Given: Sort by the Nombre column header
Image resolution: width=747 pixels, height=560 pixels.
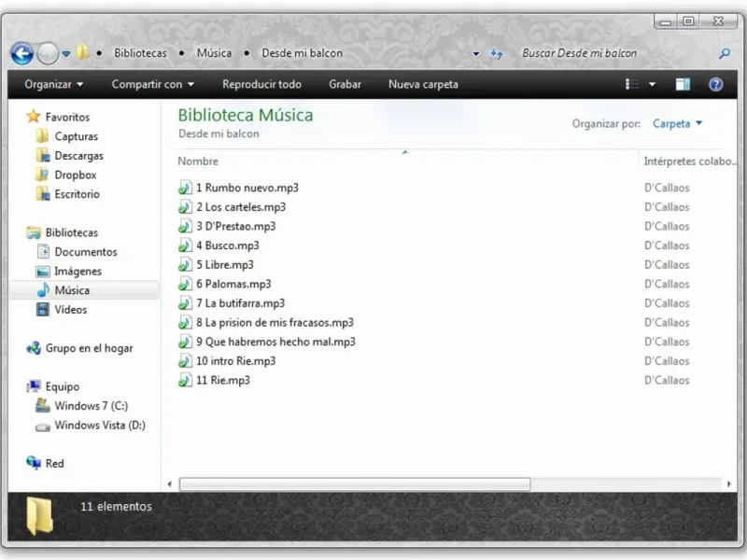Looking at the screenshot, I should click(x=198, y=161).
